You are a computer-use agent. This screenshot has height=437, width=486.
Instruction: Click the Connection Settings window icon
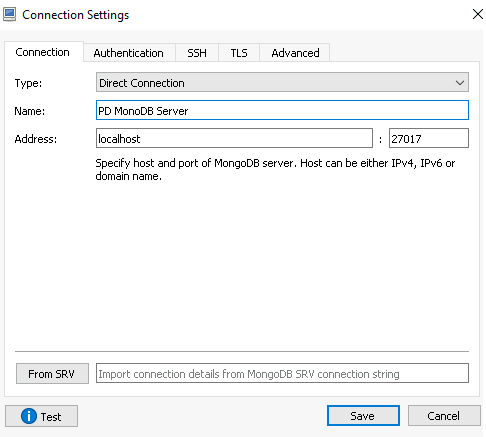9,15
